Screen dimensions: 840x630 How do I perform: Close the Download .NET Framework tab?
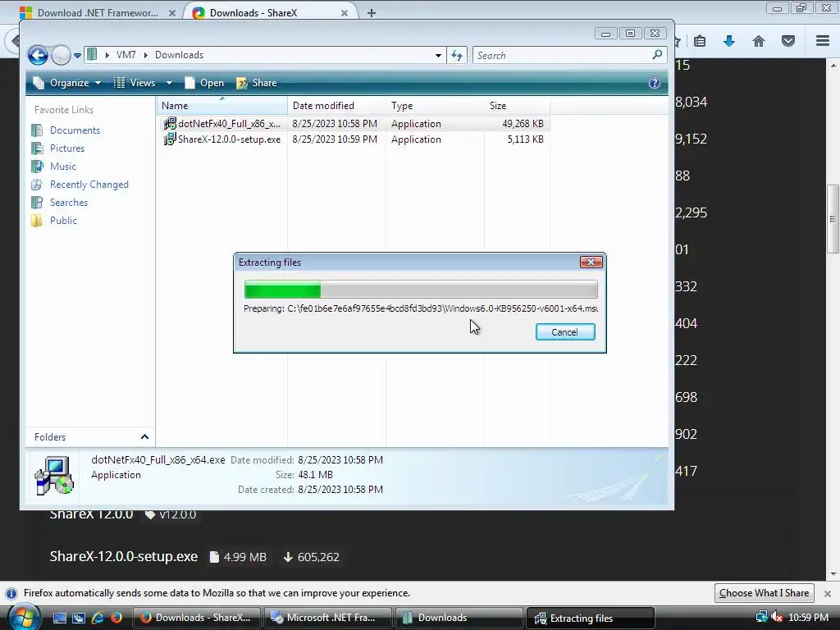point(172,13)
